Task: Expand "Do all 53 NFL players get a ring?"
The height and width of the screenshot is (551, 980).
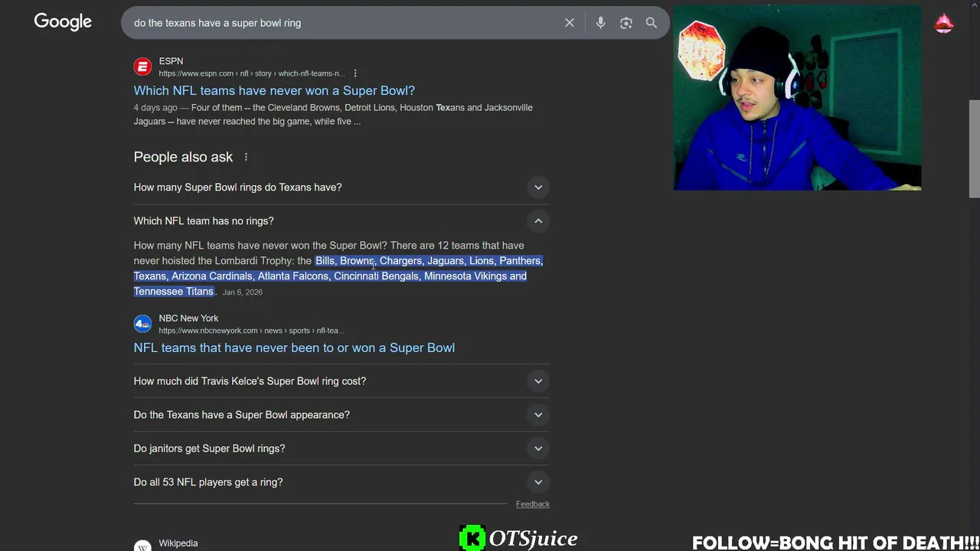Action: point(341,482)
